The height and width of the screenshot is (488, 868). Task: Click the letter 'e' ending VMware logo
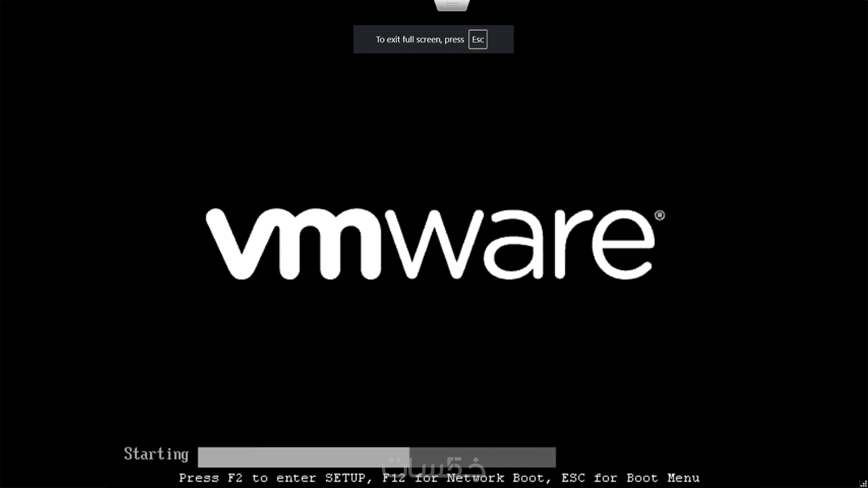pos(624,245)
